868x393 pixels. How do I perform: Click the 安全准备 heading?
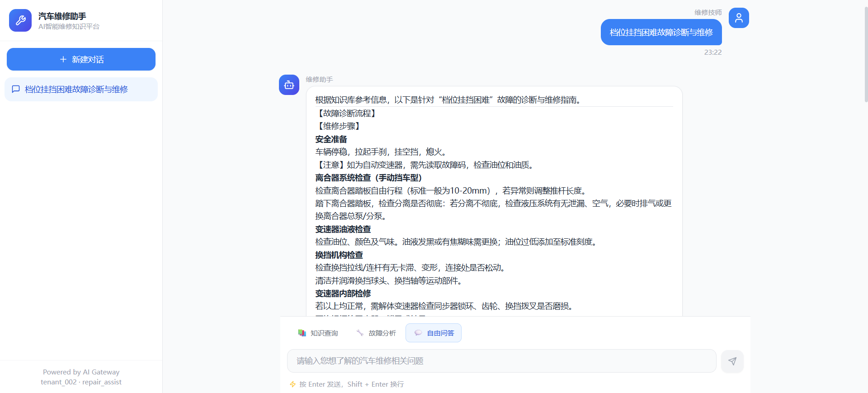click(x=331, y=139)
